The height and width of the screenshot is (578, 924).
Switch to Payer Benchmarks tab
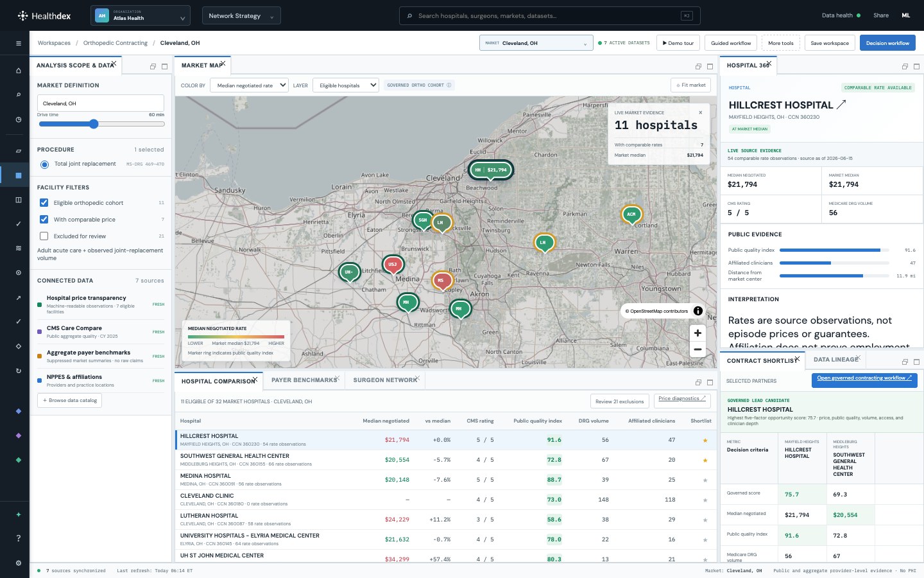tap(304, 380)
